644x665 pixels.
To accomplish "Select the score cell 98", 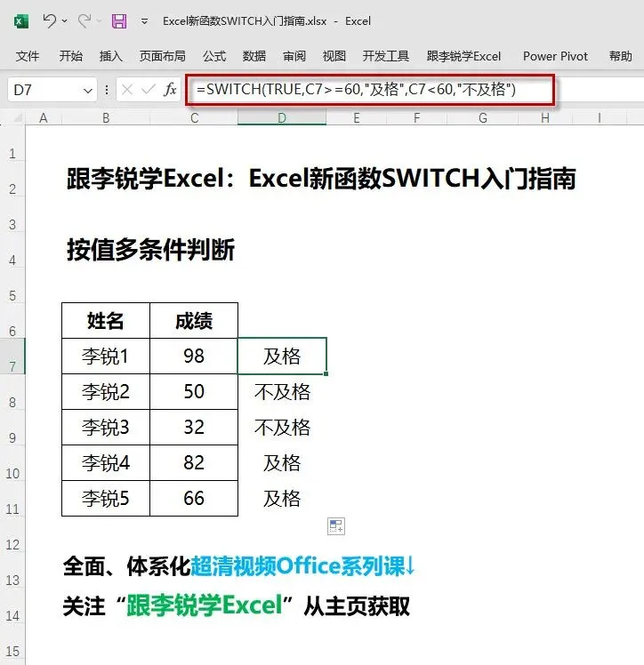I will [194, 357].
